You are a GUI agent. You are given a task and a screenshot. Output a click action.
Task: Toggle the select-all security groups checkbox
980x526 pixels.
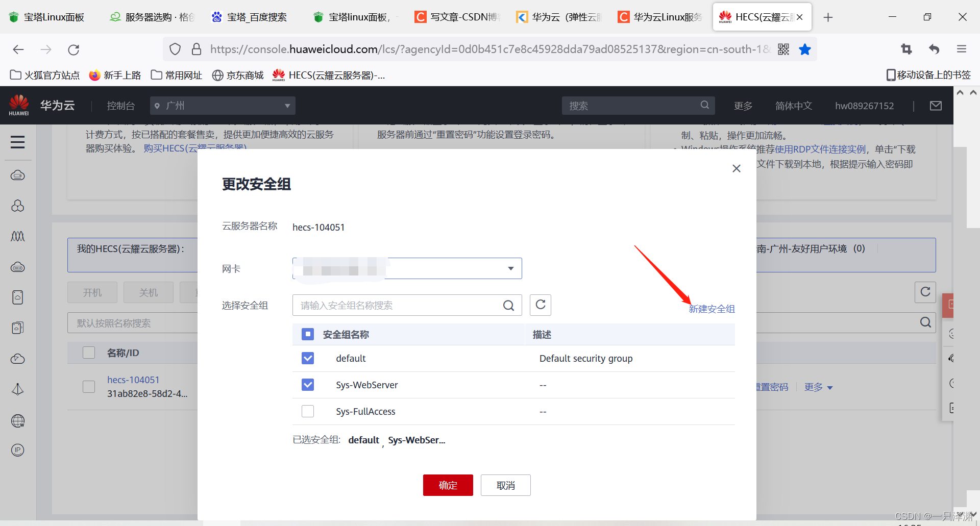[x=308, y=334]
